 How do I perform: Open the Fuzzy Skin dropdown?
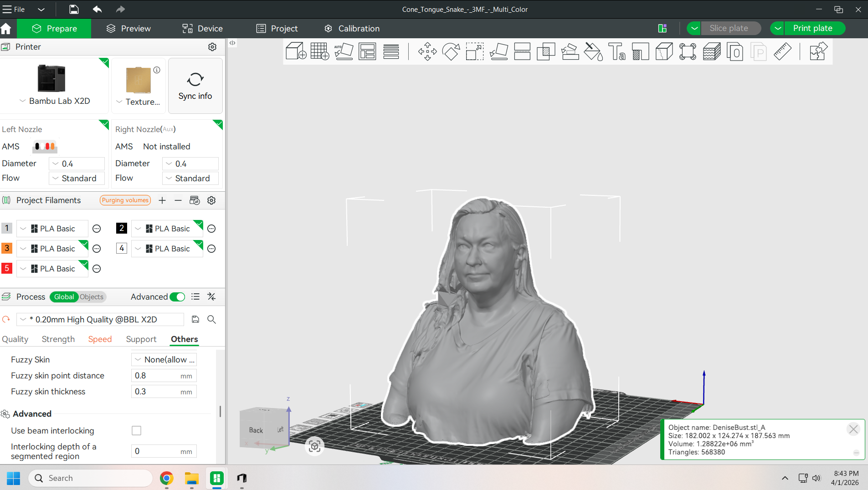point(164,359)
